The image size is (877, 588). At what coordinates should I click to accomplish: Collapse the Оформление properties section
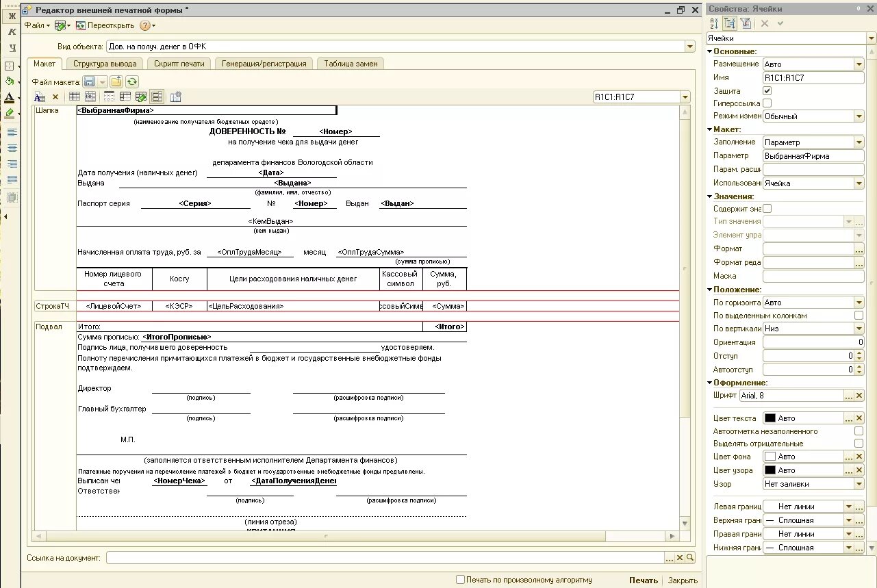tap(710, 383)
